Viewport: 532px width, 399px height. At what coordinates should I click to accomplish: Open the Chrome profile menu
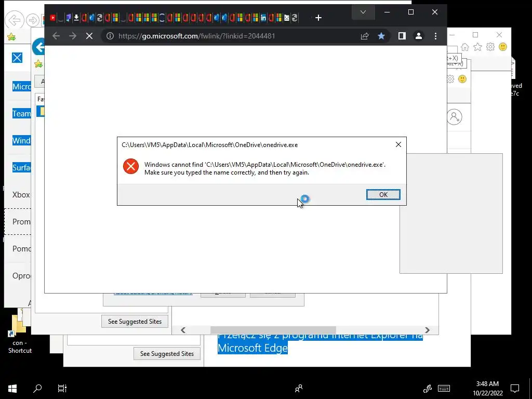pos(419,36)
